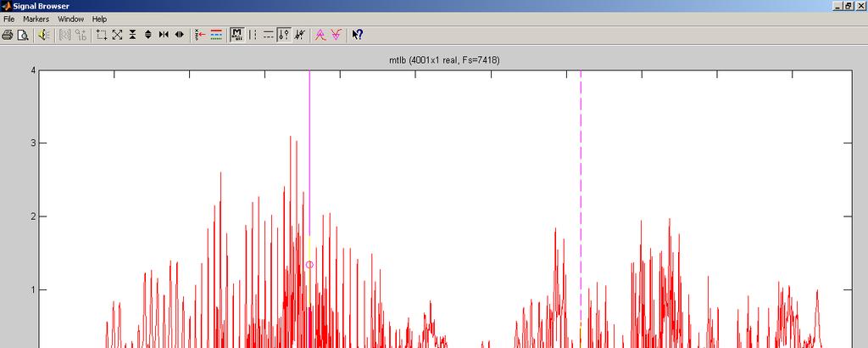Click the What's This help icon
868x348 pixels.
(357, 35)
